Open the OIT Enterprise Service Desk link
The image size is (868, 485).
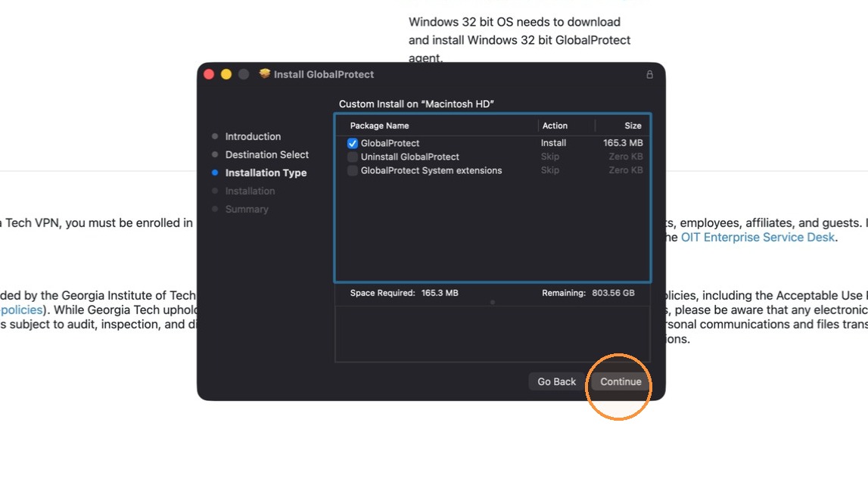(758, 237)
